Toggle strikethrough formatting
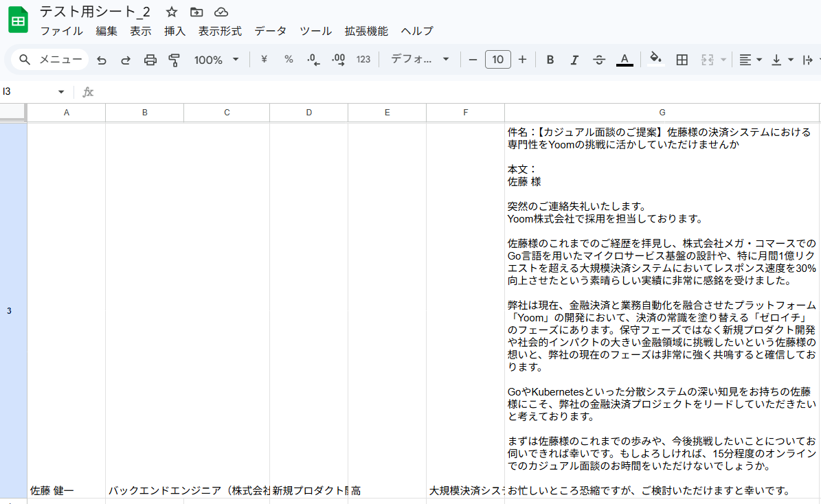 599,60
